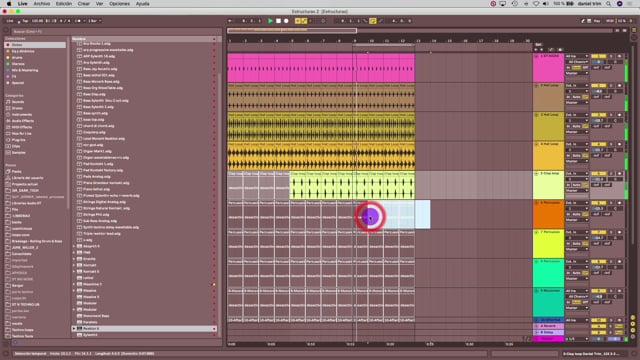The height and width of the screenshot is (360, 640).
Task: Solo the orange Percussion track 6
Action: [612, 203]
